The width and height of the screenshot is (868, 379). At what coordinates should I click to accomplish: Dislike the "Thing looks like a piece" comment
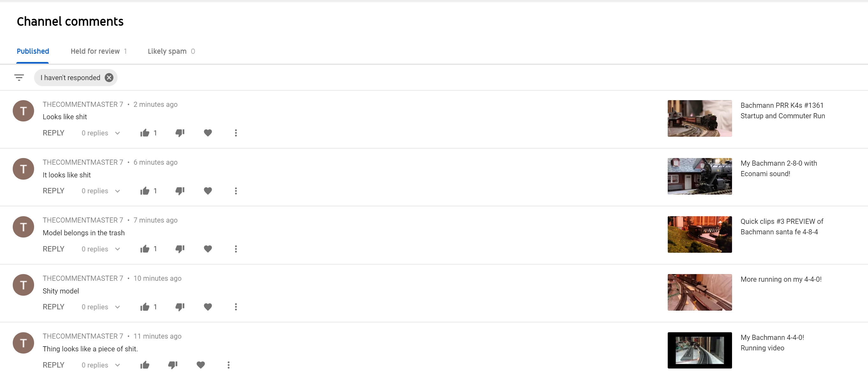click(x=173, y=365)
